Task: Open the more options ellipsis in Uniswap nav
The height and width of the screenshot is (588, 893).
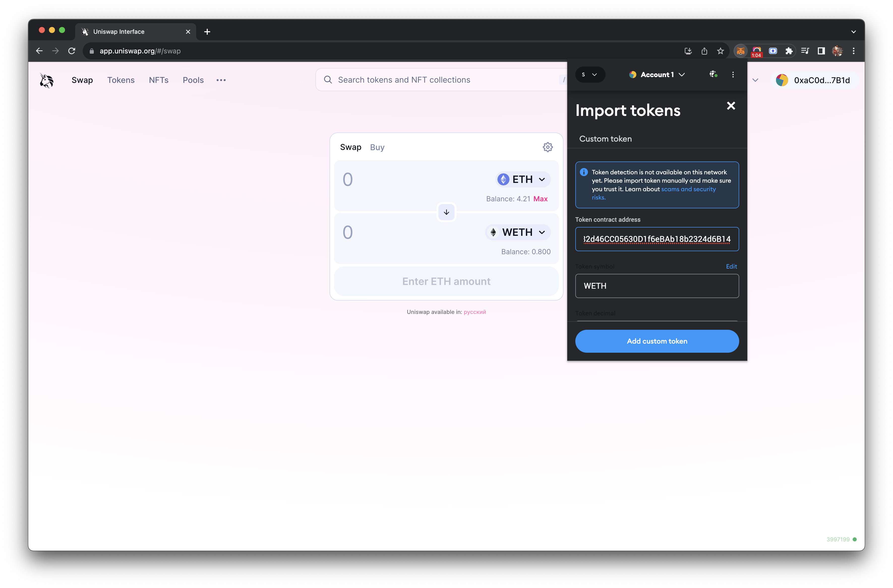Action: click(x=221, y=80)
